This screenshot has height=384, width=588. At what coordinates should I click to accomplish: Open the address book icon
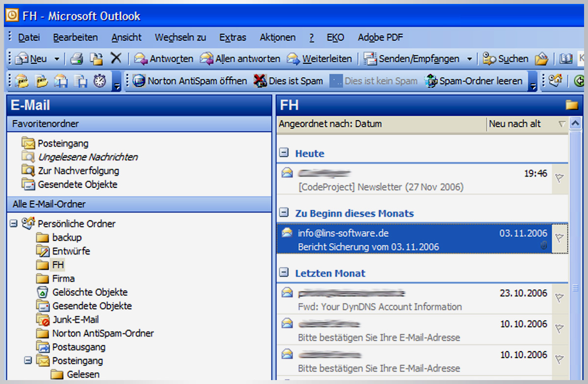pyautogui.click(x=566, y=59)
